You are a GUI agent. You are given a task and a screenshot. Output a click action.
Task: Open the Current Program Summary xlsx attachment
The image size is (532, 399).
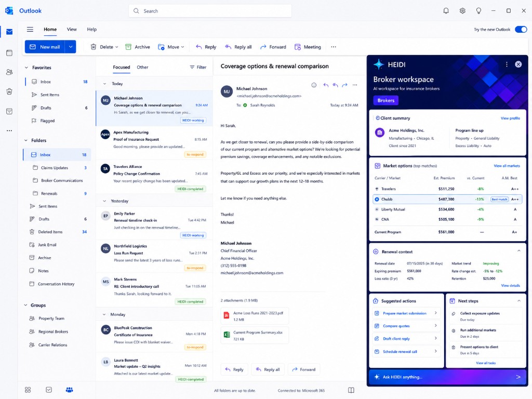[255, 335]
